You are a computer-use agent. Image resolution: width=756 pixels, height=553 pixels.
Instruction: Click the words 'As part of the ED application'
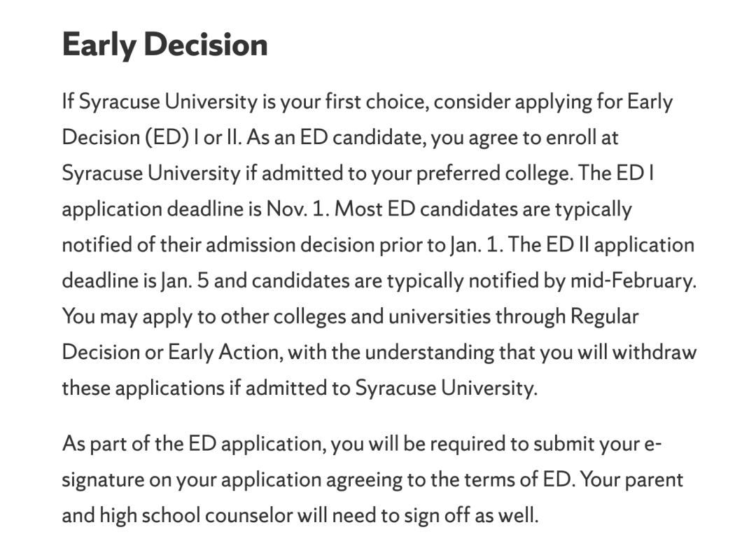tap(192, 444)
